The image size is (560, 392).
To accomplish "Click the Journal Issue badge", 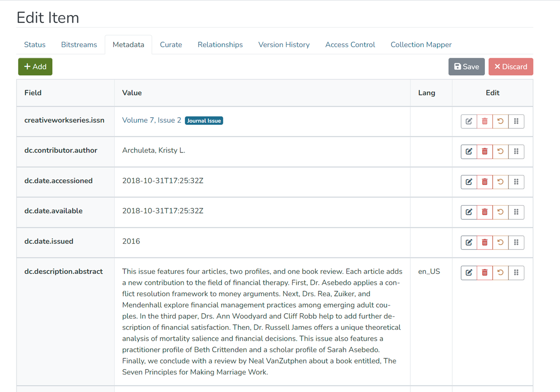I will pos(204,120).
